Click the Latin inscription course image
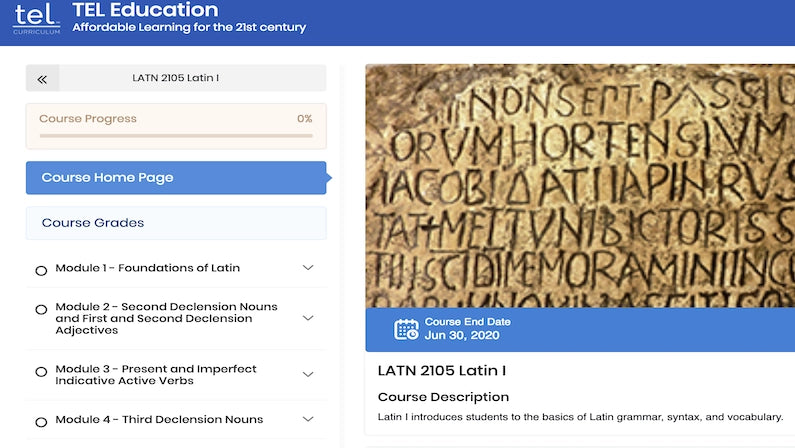Screen dimensions: 795x448 tap(580, 185)
